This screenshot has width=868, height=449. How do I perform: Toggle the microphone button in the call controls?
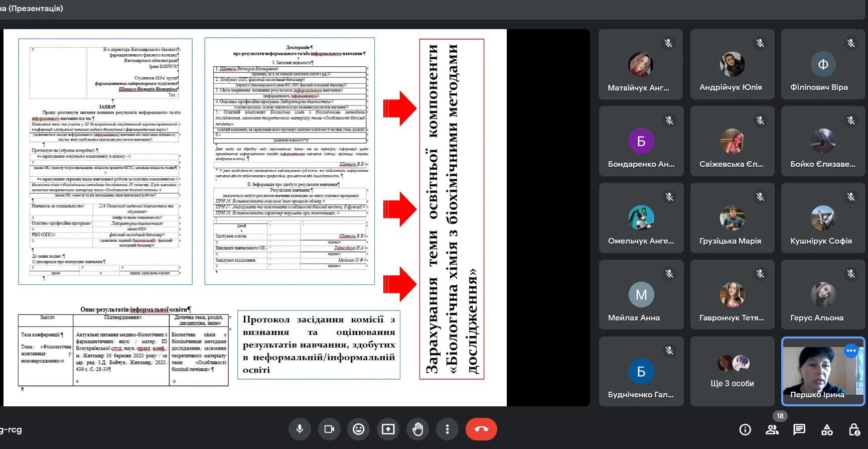click(300, 429)
